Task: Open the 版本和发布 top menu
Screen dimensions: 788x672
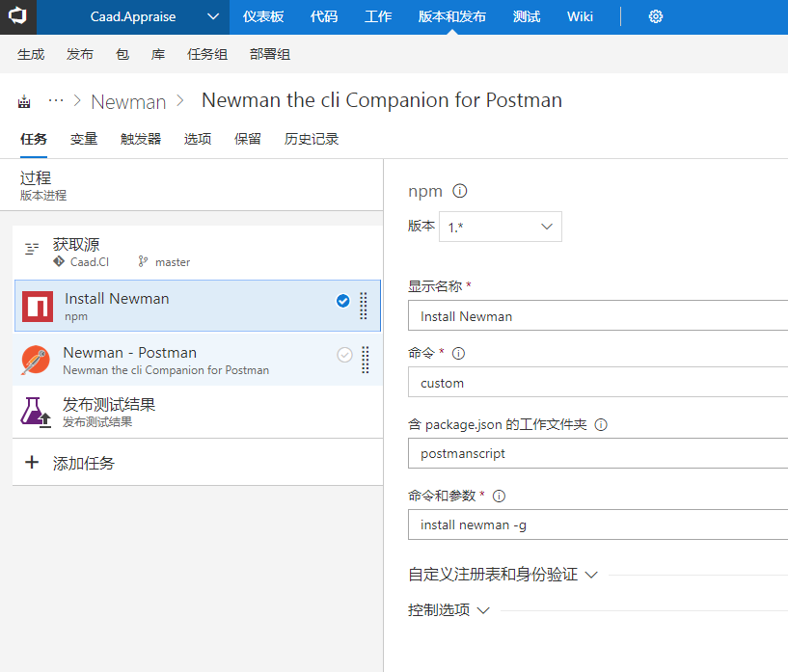Action: coord(451,16)
